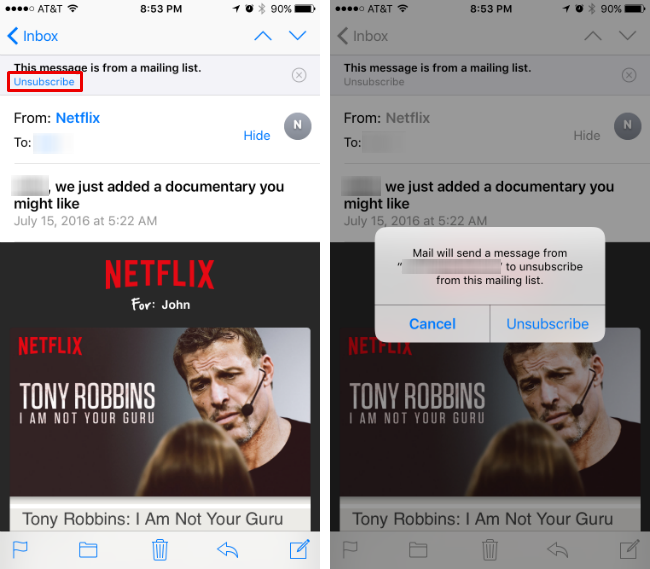Tap the dimmed N avatar in right screen

pyautogui.click(x=628, y=126)
